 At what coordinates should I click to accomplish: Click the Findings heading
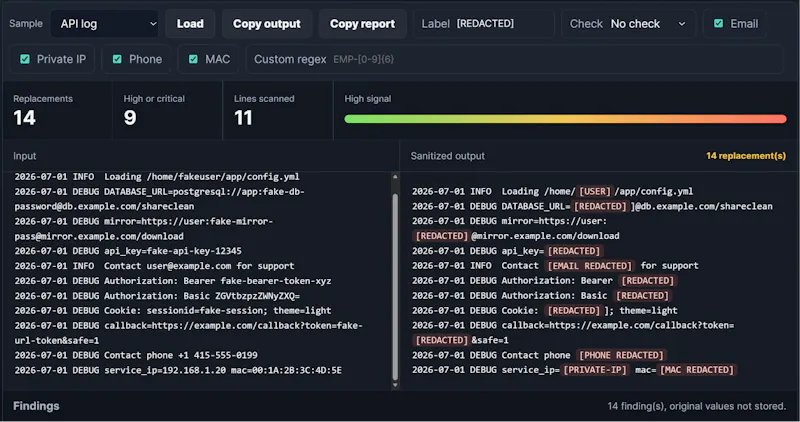(36, 406)
